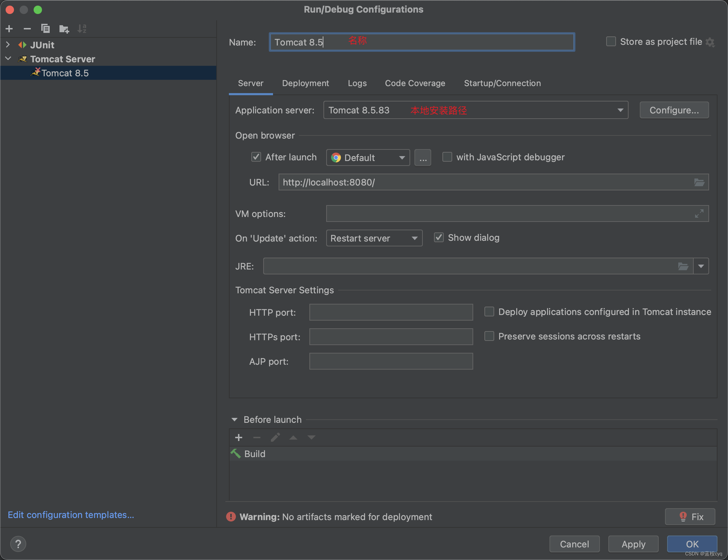
Task: Click the Name input field
Action: pos(422,42)
